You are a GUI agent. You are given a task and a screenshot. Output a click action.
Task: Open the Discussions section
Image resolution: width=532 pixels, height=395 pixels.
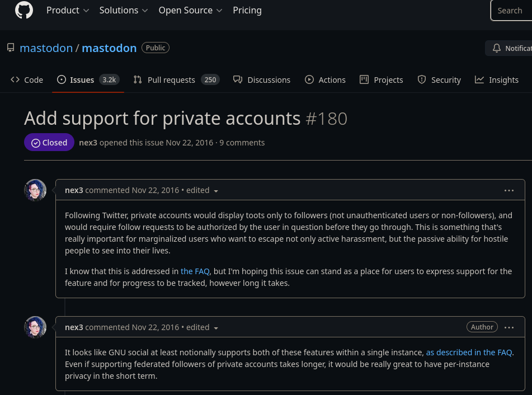point(261,79)
